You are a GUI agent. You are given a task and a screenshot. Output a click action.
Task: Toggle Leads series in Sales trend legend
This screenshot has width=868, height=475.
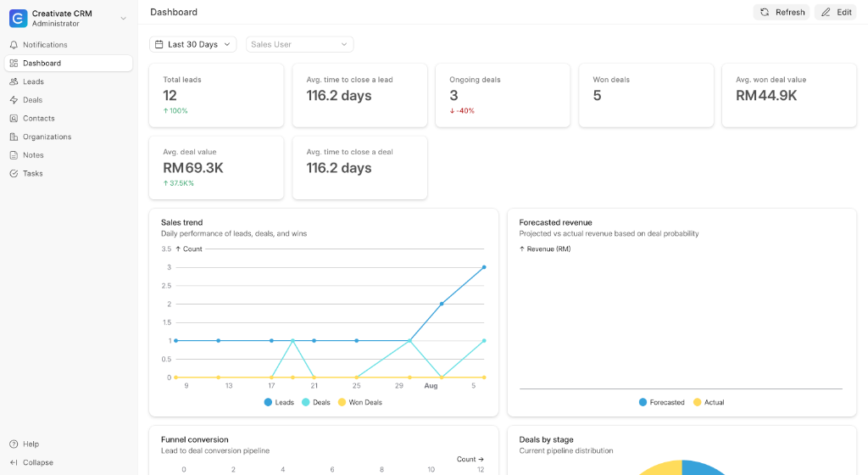[x=279, y=402]
